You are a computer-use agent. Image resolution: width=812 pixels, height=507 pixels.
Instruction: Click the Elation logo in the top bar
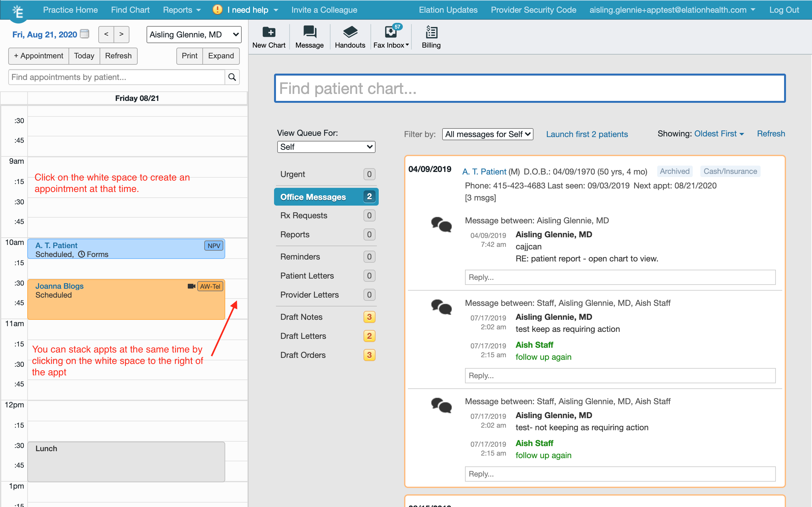pos(18,10)
